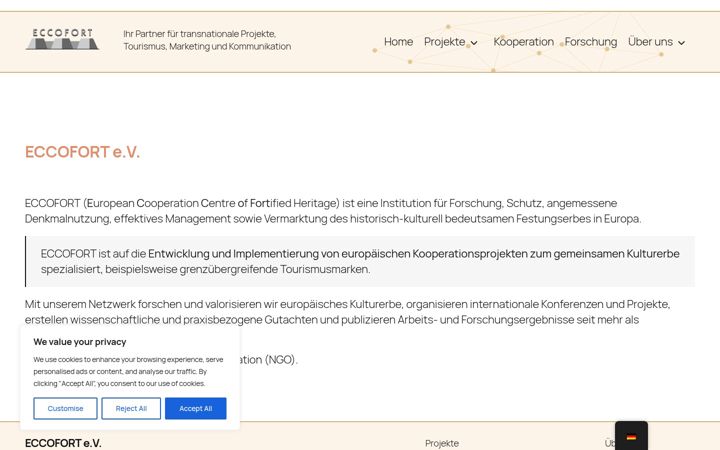Viewport: 720px width, 450px height.
Task: Expand the Über uns menu chevron
Action: click(681, 43)
